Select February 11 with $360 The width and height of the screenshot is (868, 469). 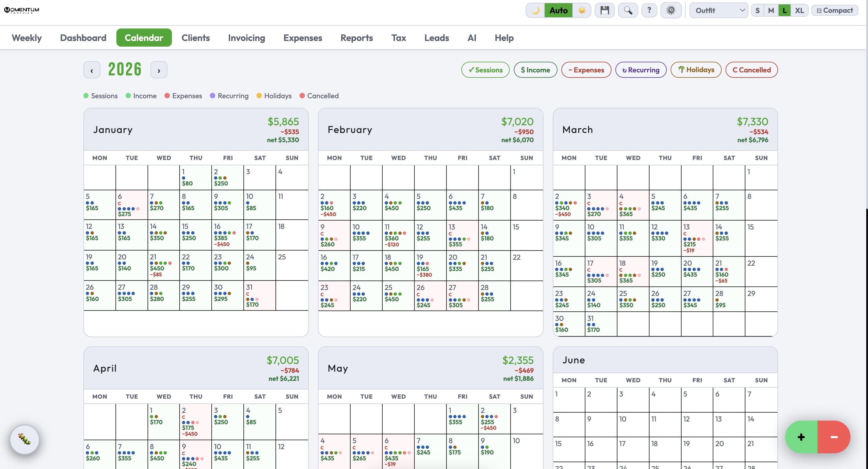[x=398, y=235]
